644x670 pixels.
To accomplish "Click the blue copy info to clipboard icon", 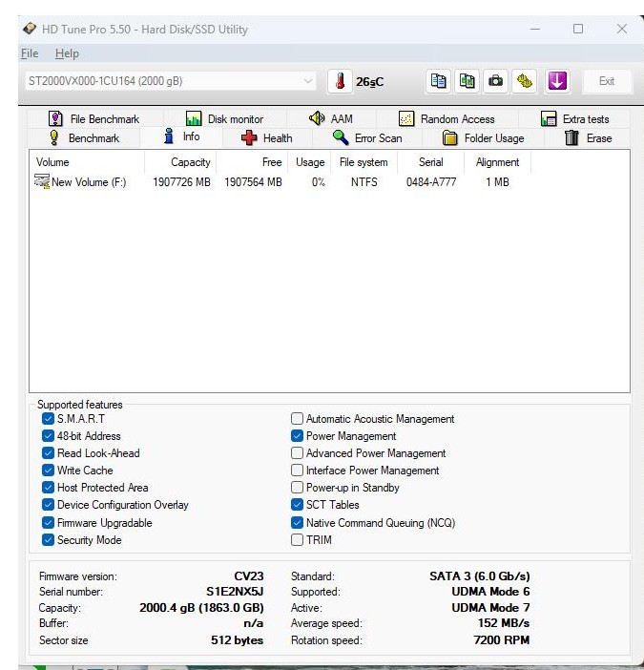I will [x=438, y=81].
